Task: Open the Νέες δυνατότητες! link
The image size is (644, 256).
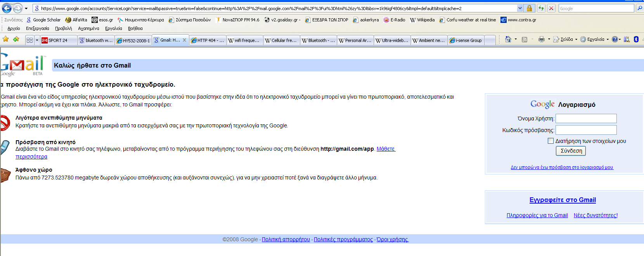Action: click(x=596, y=215)
